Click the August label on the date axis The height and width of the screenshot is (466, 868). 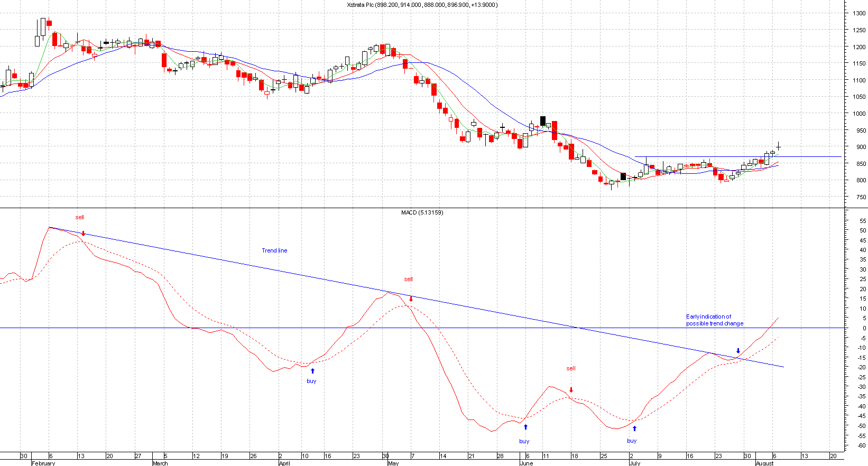click(x=764, y=463)
